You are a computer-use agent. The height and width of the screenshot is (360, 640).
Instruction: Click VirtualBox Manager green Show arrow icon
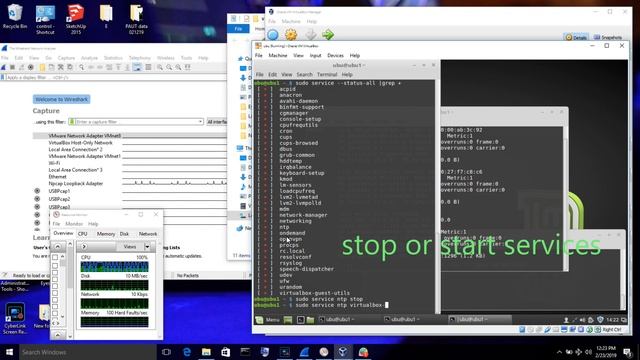coord(328,35)
